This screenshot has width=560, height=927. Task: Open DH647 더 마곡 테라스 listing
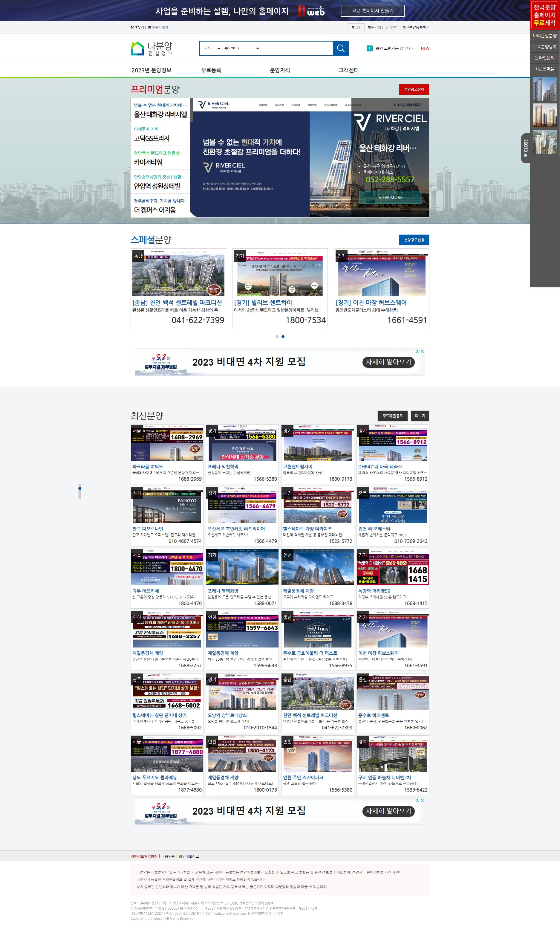tap(393, 454)
